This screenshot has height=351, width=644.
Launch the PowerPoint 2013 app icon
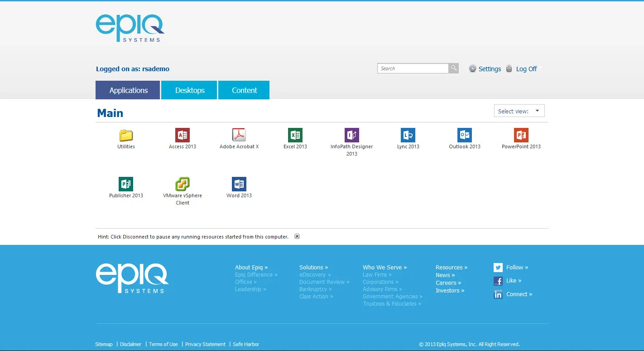[521, 135]
